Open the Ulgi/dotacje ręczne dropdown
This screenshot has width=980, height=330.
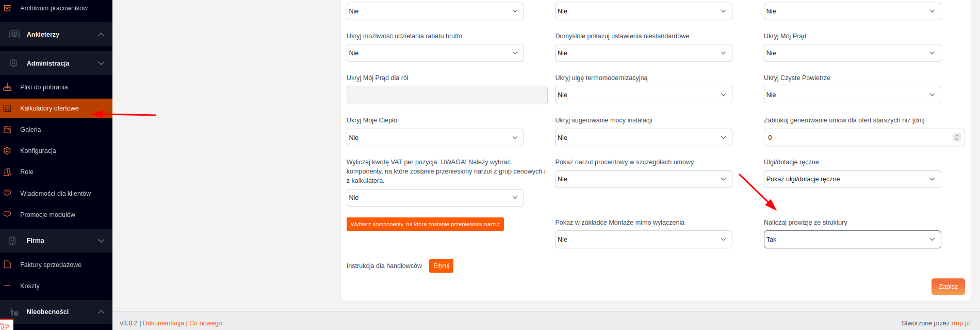coord(852,179)
